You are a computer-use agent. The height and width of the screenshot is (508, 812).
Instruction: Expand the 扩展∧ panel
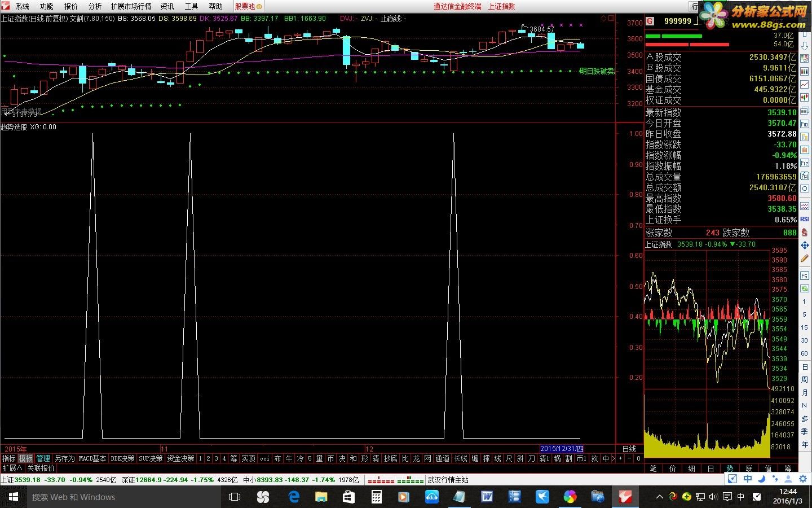pyautogui.click(x=12, y=468)
